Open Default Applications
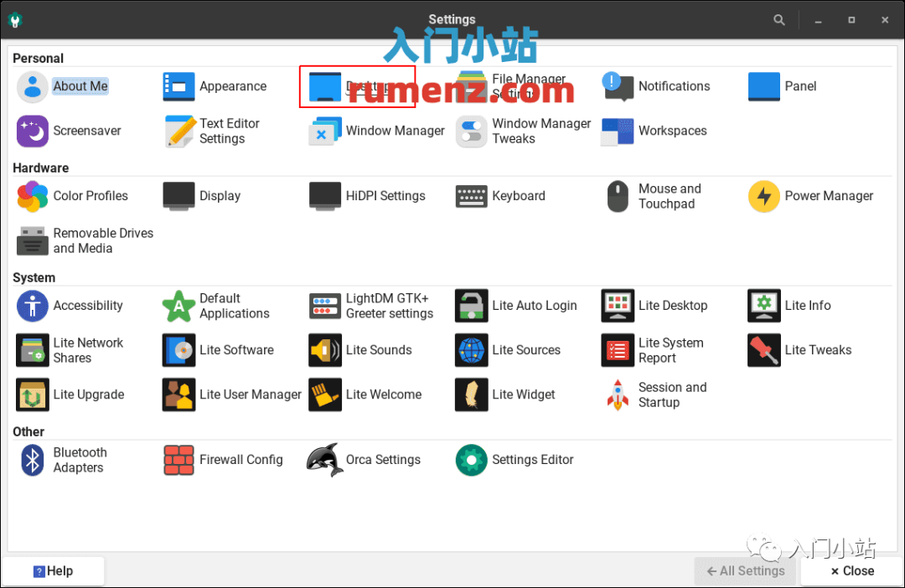905x588 pixels. coord(216,306)
